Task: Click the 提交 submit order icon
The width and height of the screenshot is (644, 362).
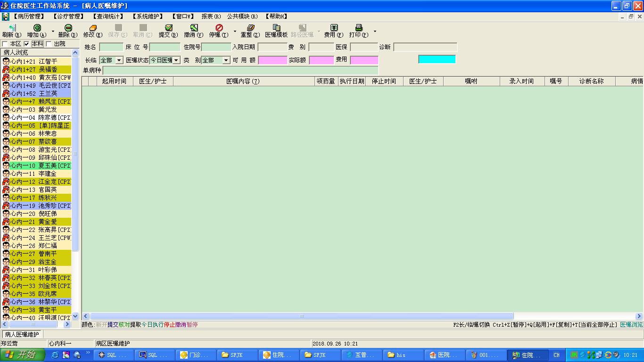Action: tap(168, 28)
